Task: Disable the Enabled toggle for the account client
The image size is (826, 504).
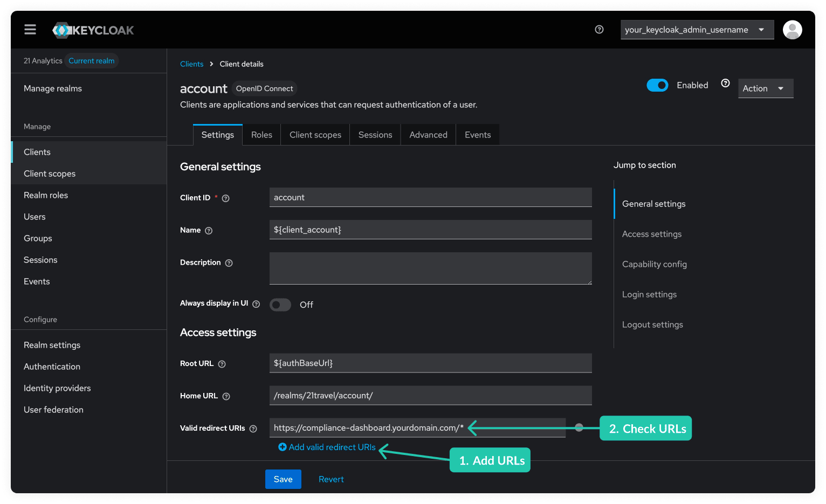Action: [x=657, y=85]
